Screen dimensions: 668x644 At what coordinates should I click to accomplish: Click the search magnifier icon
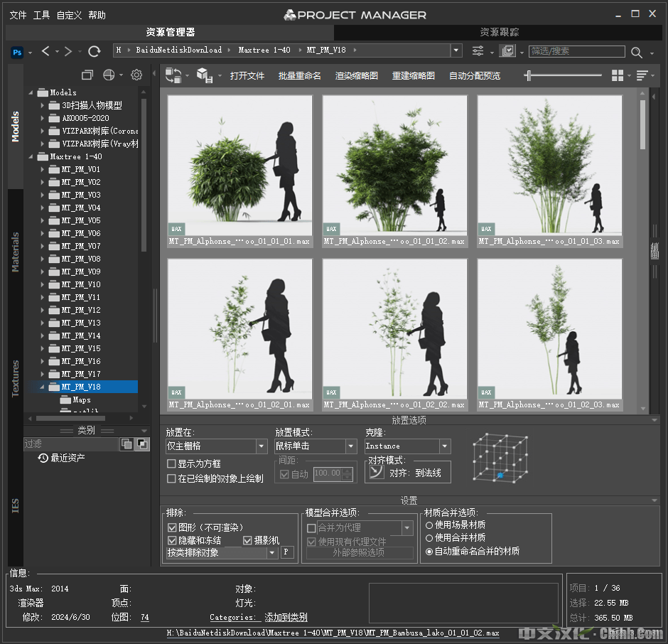[x=636, y=52]
